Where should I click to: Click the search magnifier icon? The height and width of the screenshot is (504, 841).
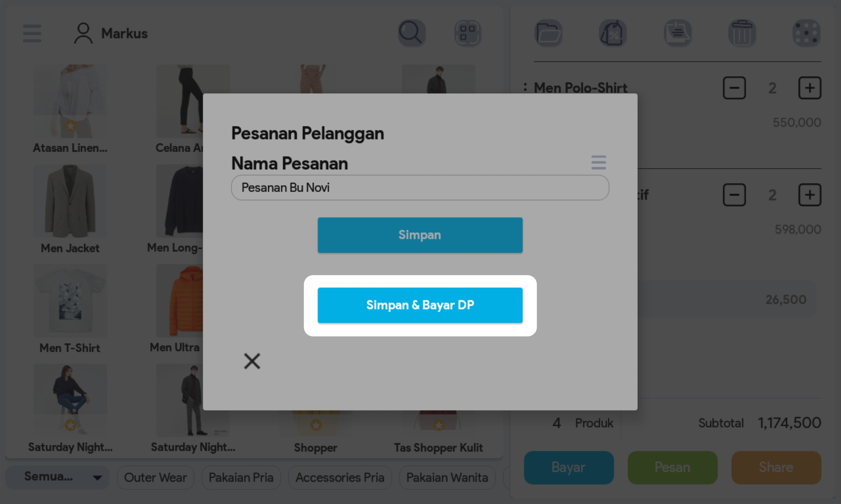coord(412,33)
